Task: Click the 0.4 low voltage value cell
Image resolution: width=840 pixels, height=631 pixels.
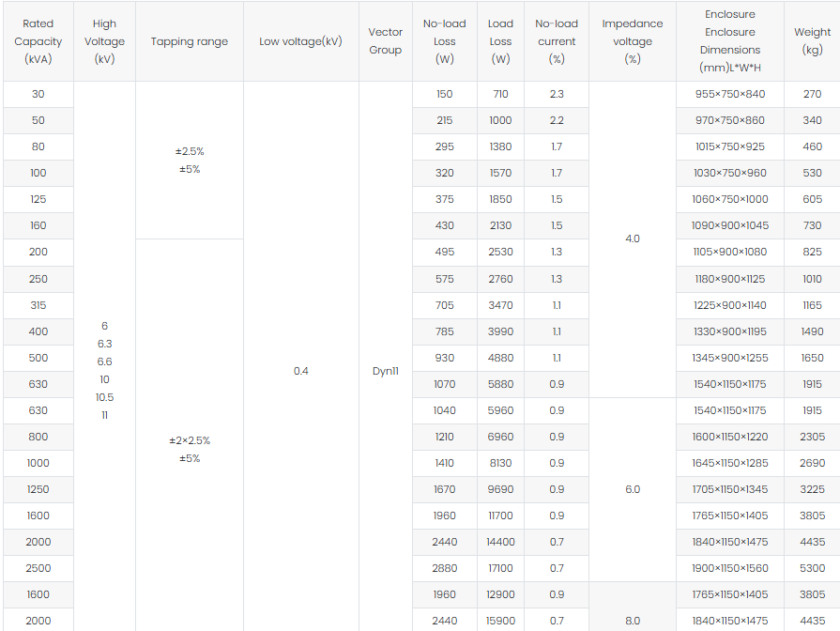Action: tap(300, 371)
